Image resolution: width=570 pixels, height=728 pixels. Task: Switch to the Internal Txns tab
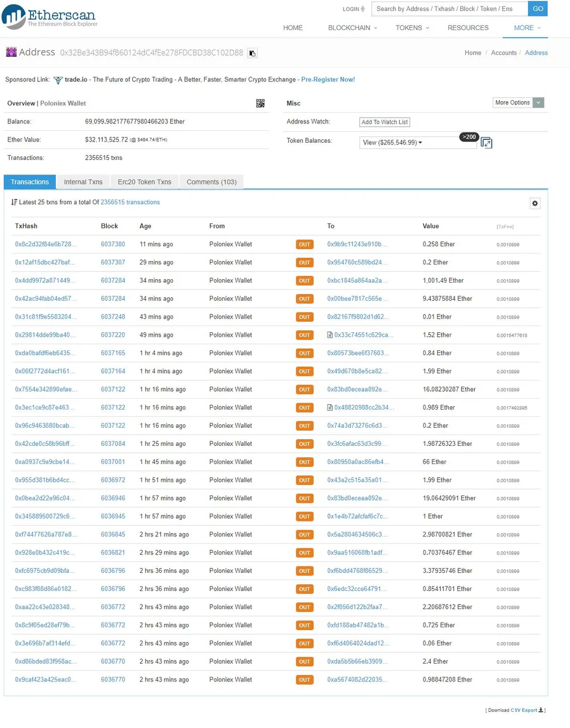[83, 182]
